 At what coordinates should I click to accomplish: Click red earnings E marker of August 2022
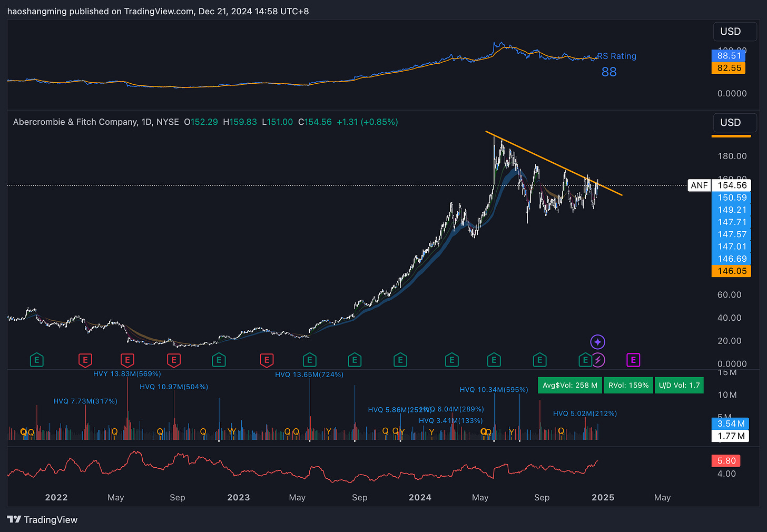[x=174, y=360]
